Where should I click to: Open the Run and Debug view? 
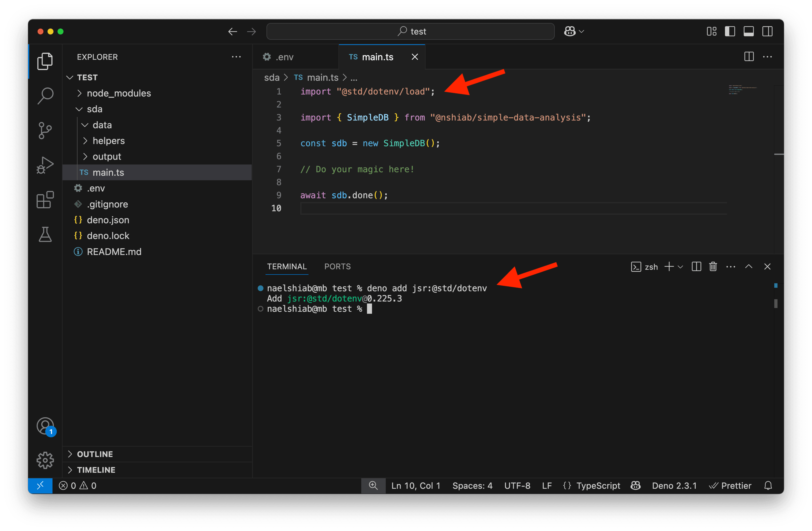point(45,165)
